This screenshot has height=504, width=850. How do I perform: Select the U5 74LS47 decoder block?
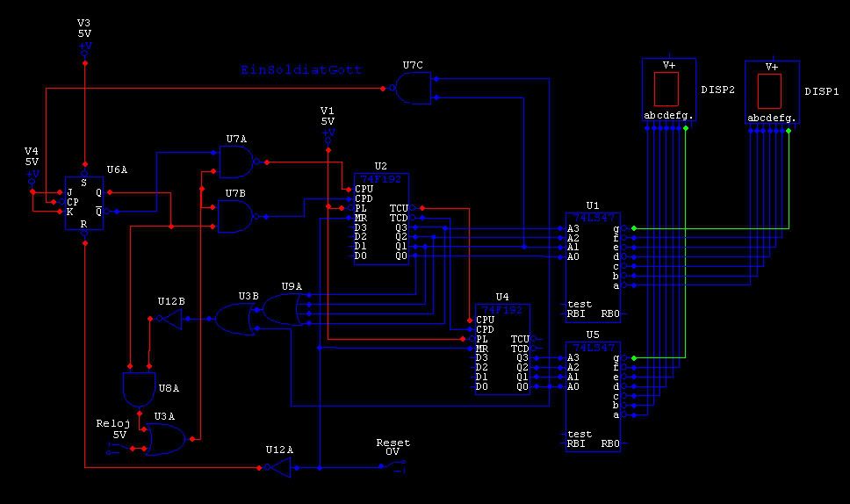593,397
